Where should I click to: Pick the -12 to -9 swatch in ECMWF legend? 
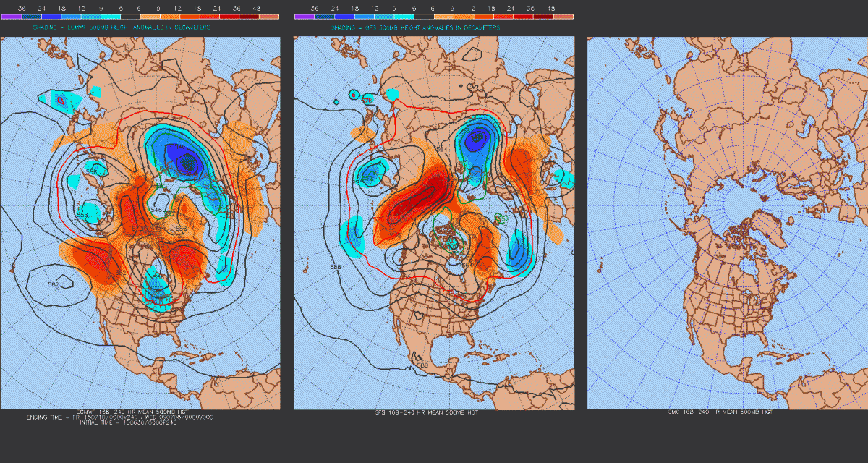pos(90,17)
